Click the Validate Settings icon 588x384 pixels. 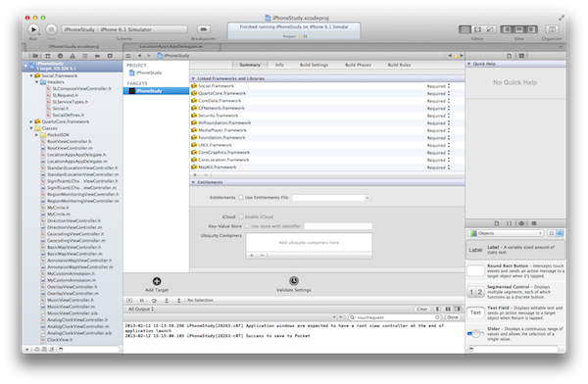pyautogui.click(x=294, y=281)
